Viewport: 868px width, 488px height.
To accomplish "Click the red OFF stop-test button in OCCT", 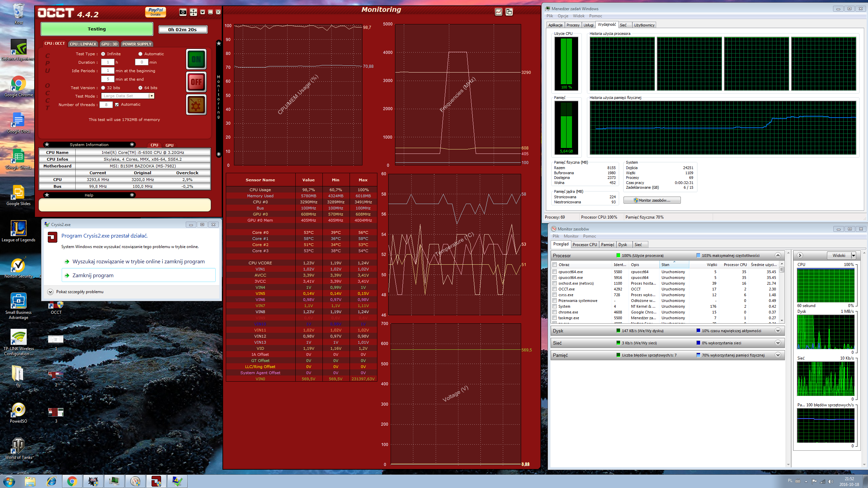I will click(x=196, y=82).
